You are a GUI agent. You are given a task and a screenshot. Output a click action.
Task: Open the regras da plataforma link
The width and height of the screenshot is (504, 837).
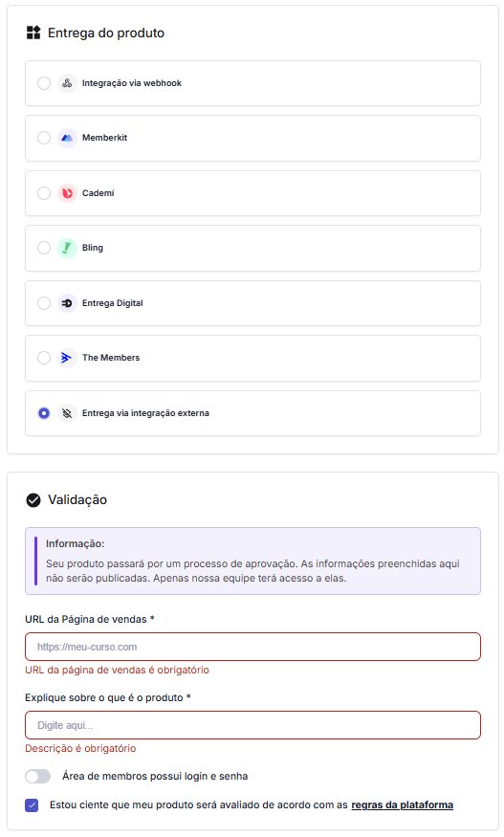pyautogui.click(x=402, y=805)
